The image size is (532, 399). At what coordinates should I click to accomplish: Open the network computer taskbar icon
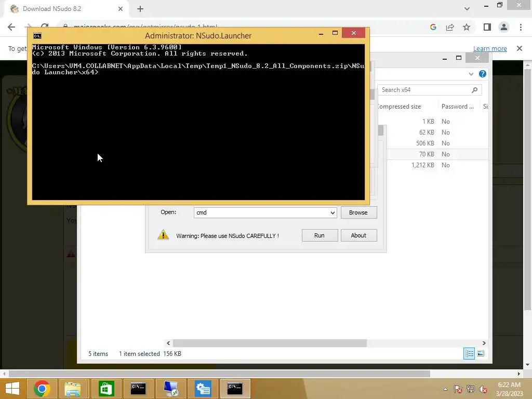pos(171,389)
